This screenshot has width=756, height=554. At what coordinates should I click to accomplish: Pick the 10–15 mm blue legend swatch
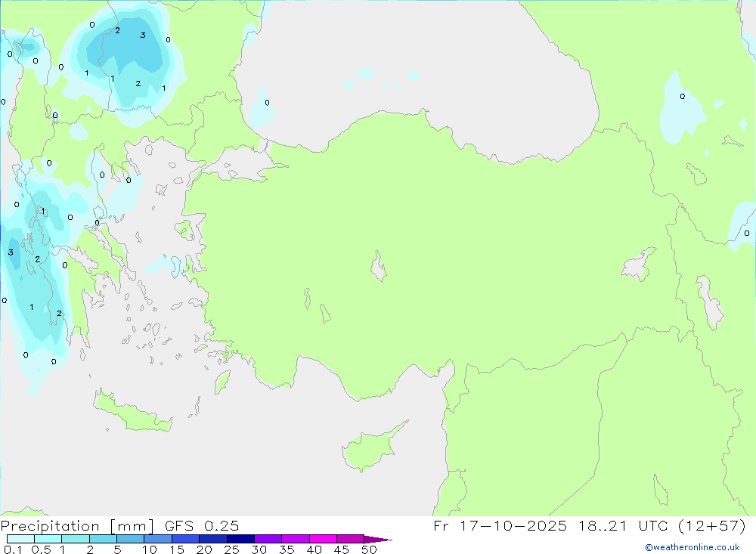click(158, 539)
